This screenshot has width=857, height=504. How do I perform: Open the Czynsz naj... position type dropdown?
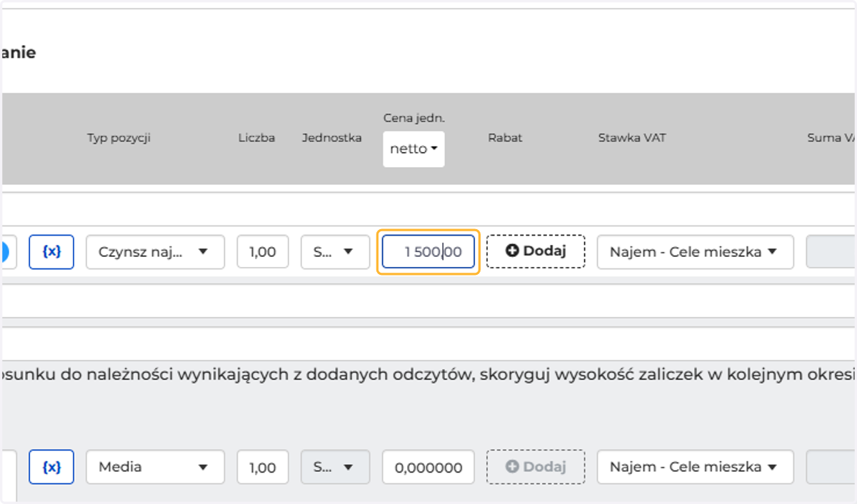155,252
